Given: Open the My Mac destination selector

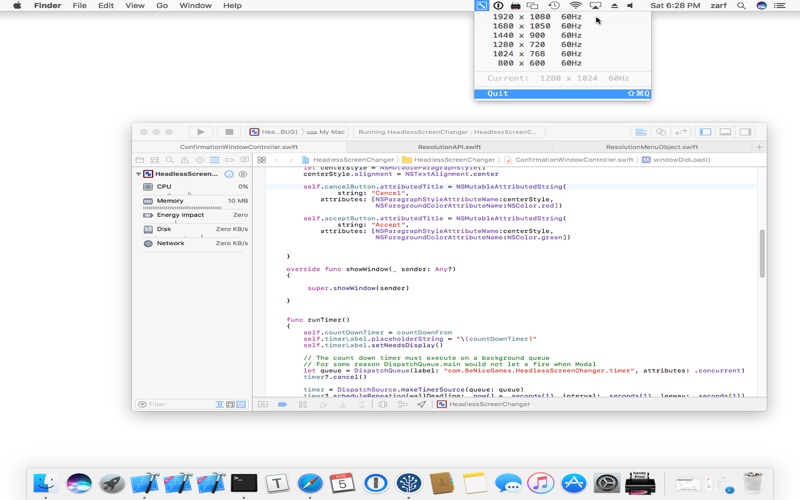Looking at the screenshot, I should pos(330,132).
